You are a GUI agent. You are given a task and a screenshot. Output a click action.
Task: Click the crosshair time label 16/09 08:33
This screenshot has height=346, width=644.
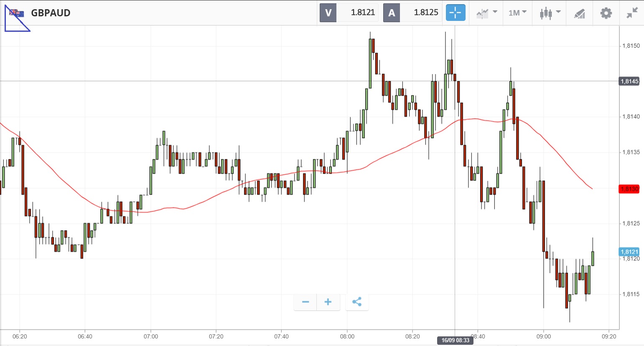pos(456,340)
